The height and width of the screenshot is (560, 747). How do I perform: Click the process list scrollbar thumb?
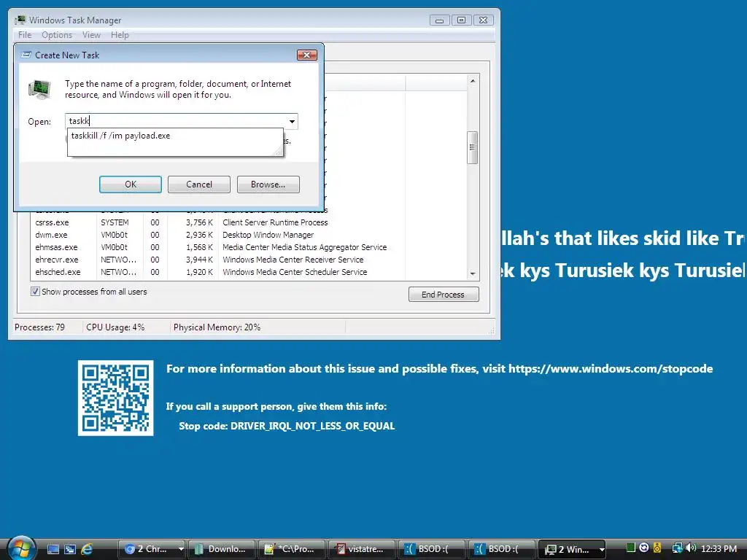point(472,147)
